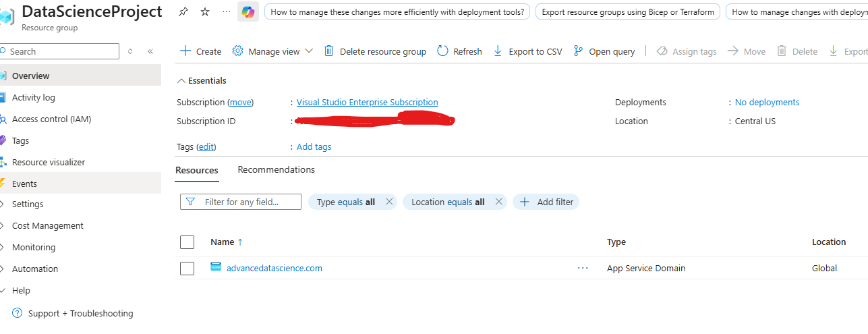The height and width of the screenshot is (334, 868).
Task: Click the App Service Domain type cell
Action: click(x=646, y=268)
